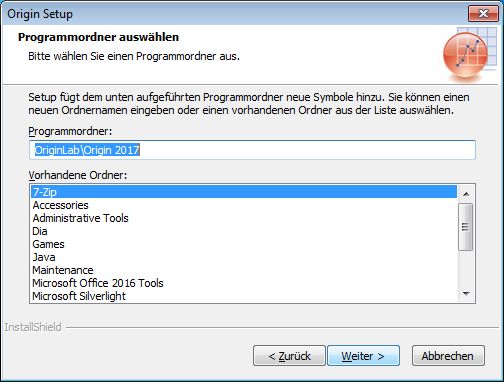Choose Maintenance in the folder list

pyautogui.click(x=244, y=270)
